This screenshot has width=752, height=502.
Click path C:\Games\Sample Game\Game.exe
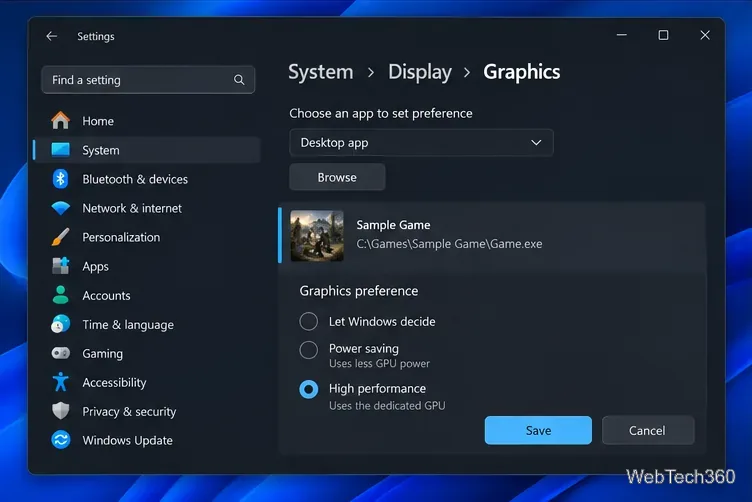click(449, 244)
